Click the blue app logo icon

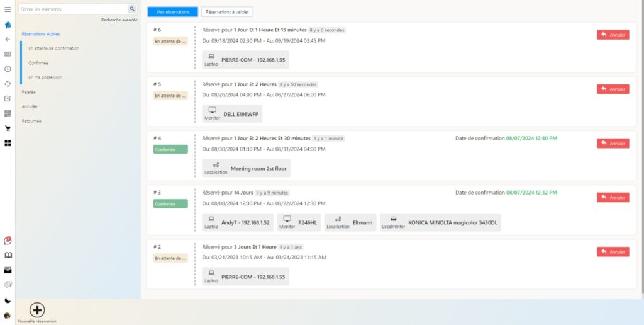(8, 25)
